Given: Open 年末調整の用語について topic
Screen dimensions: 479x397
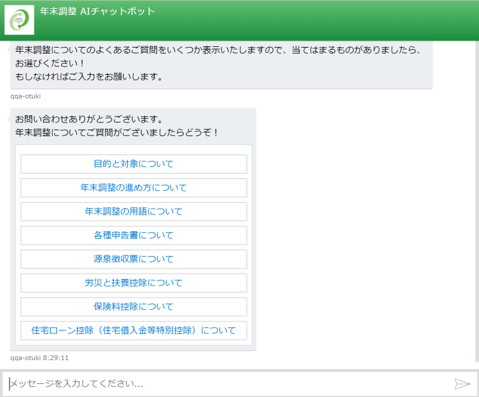Looking at the screenshot, I should click(134, 212).
